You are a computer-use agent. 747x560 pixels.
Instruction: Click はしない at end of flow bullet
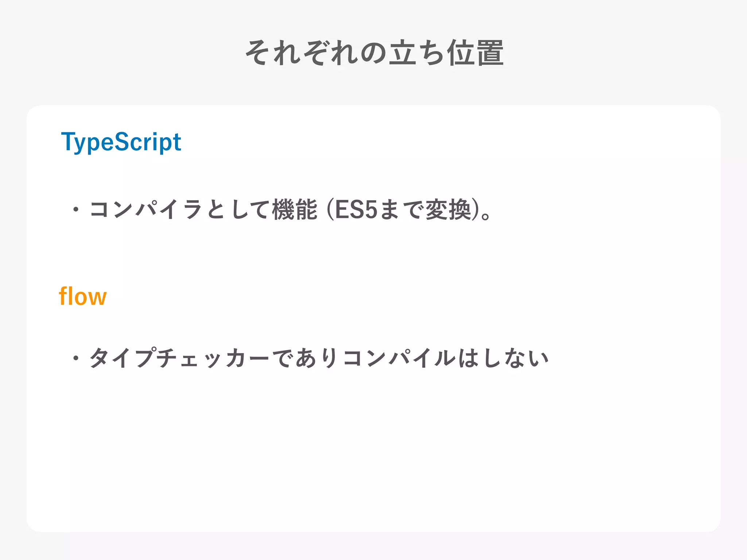503,358
